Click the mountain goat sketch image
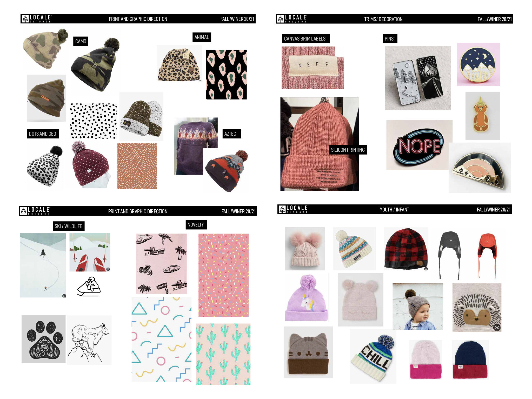The image size is (532, 399). coord(89,340)
